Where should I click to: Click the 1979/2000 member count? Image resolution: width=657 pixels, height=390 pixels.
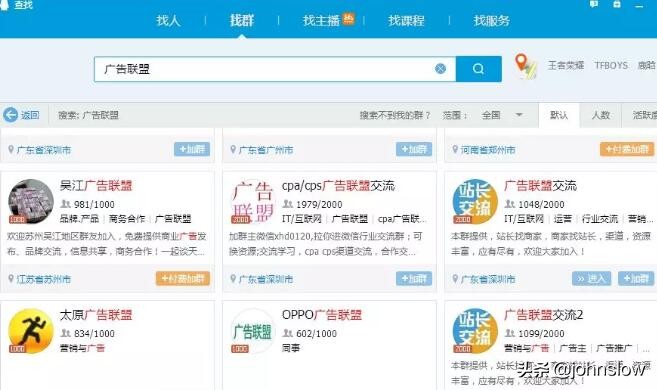[319, 204]
